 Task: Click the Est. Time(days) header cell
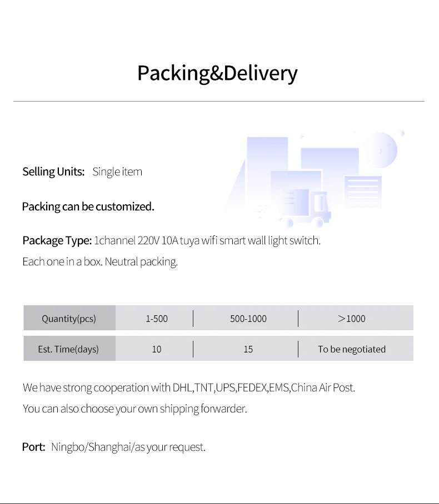pyautogui.click(x=68, y=349)
